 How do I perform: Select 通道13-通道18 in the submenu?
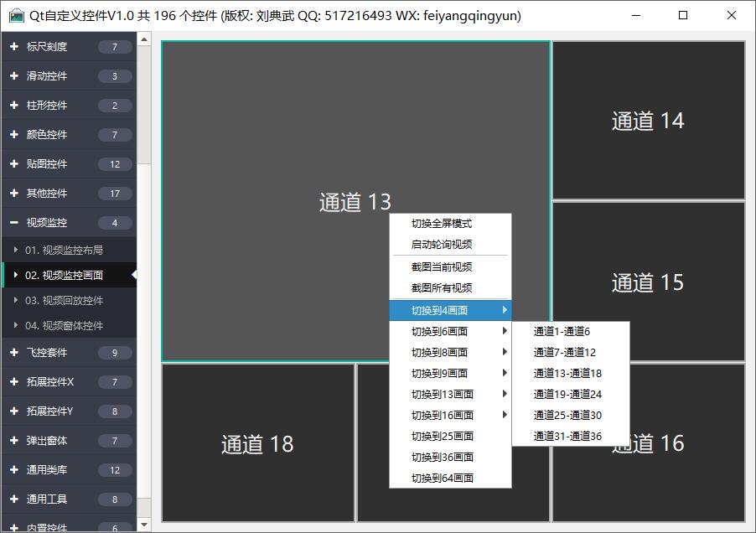[x=567, y=373]
